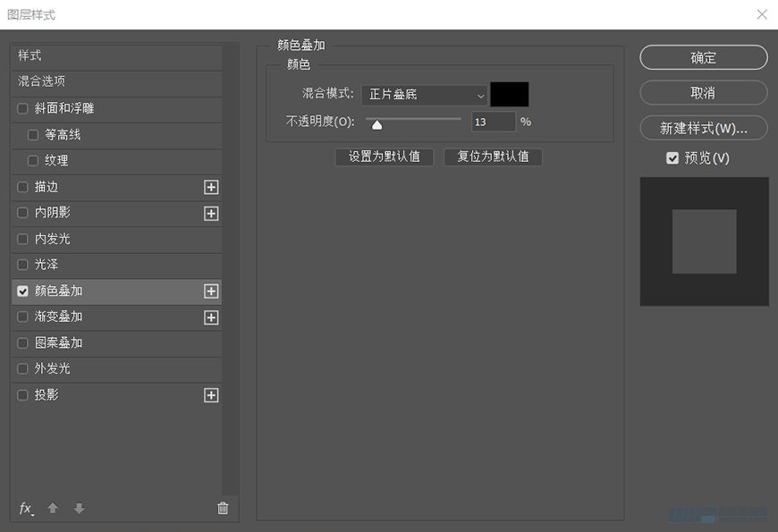Enable the 渐变叠加 checkbox
778x532 pixels.
[x=22, y=317]
